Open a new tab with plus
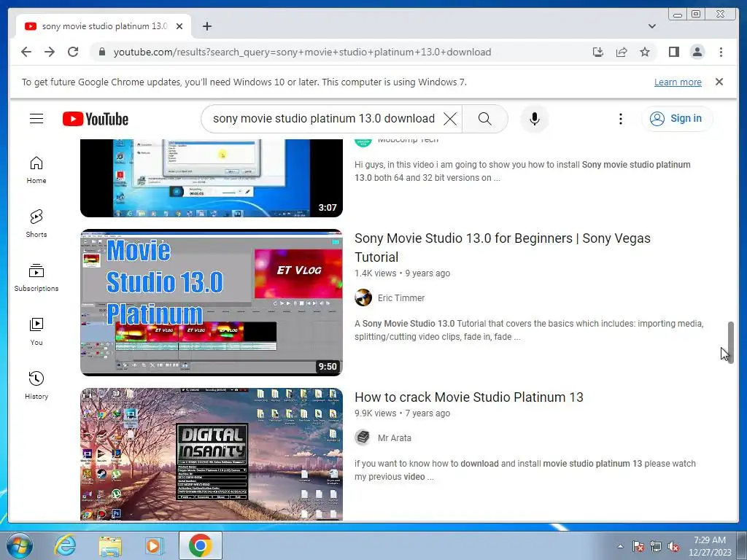 [x=206, y=26]
